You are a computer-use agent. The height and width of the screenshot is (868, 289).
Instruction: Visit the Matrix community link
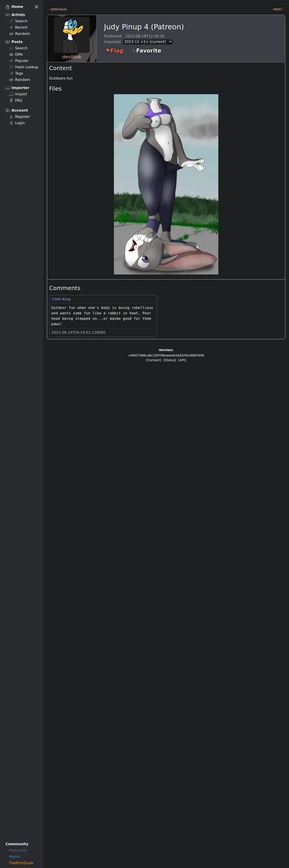click(x=14, y=857)
